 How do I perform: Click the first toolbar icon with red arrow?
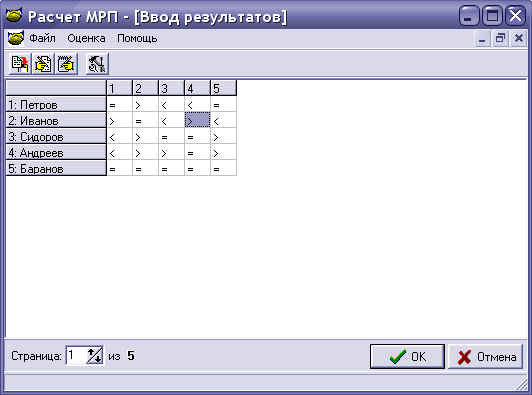coord(20,63)
